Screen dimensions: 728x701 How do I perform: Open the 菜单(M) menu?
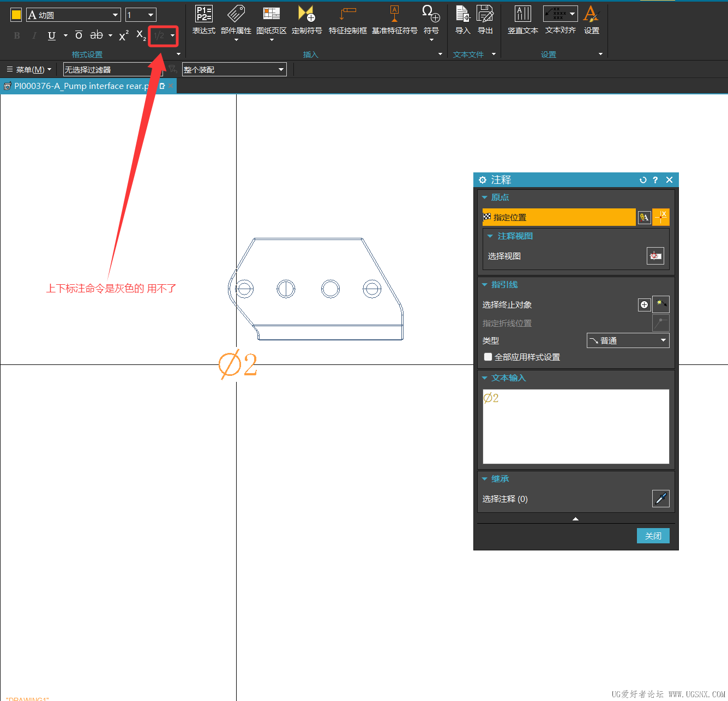(29, 69)
